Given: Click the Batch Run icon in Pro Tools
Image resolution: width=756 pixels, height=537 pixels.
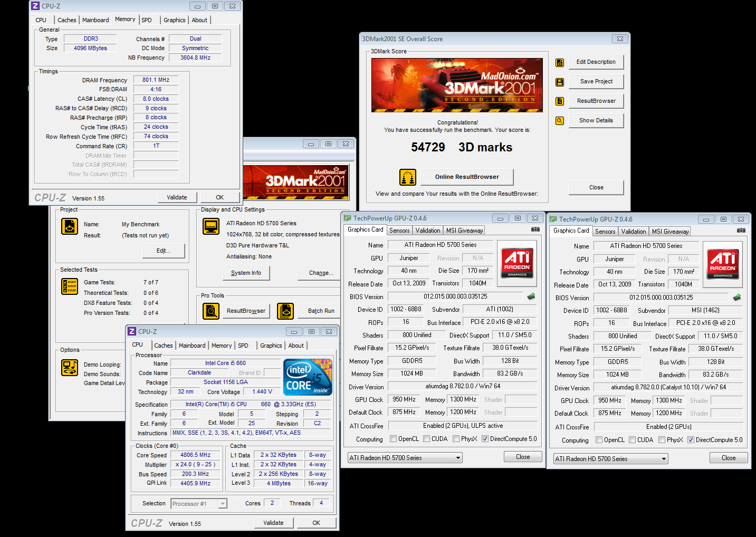Looking at the screenshot, I should coord(285,311).
